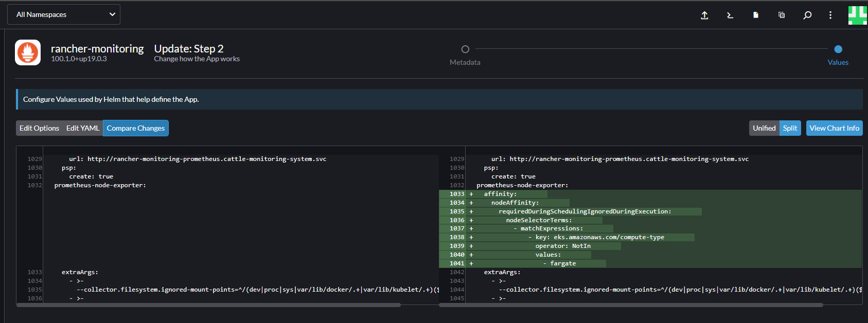Click the View Chart Info button

(x=834, y=128)
